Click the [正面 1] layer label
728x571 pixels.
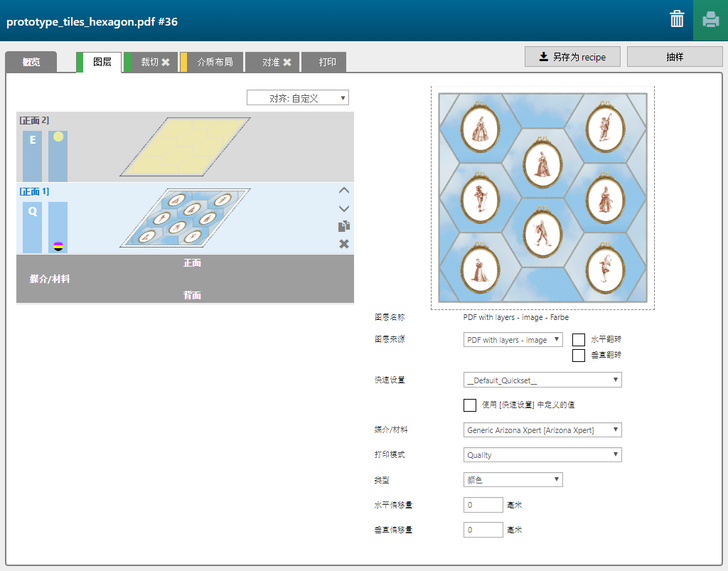click(x=34, y=192)
